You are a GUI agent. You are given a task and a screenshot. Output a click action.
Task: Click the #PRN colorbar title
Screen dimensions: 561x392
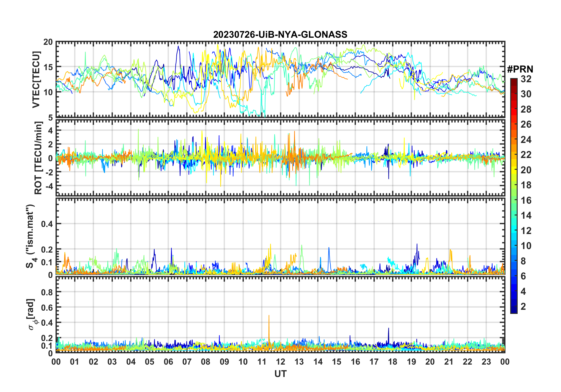[x=520, y=69]
